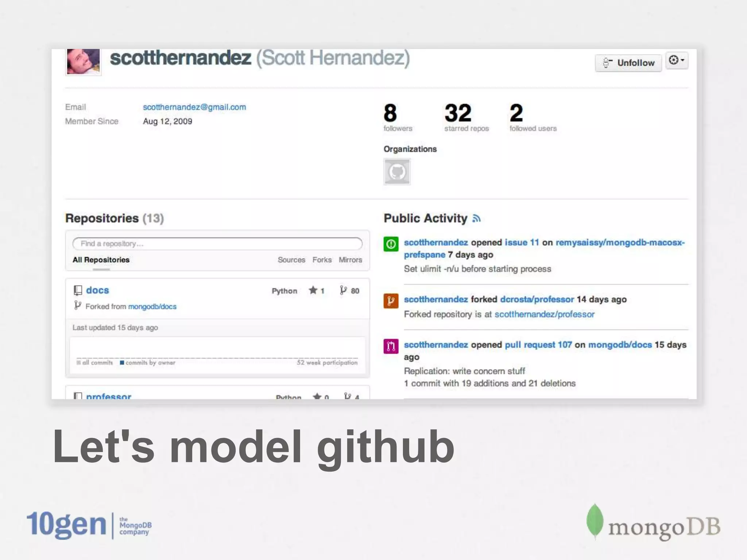Click scotthernandez in the pull request activity
747x560 pixels.
point(436,345)
